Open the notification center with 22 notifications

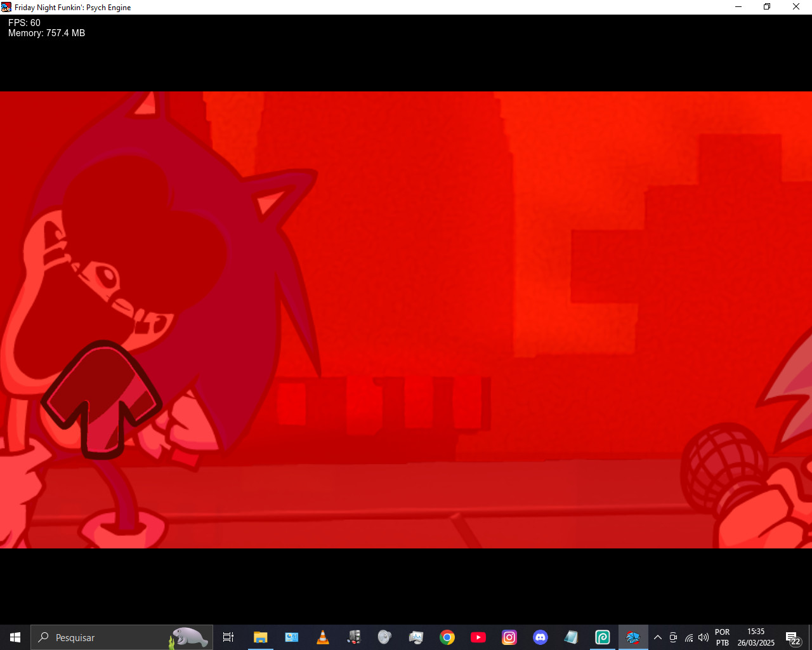pos(792,637)
